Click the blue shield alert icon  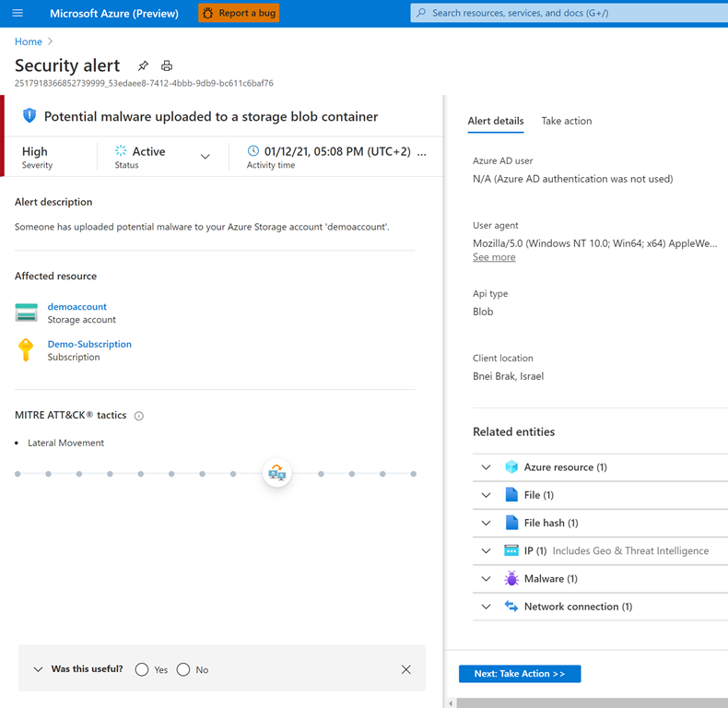coord(29,115)
